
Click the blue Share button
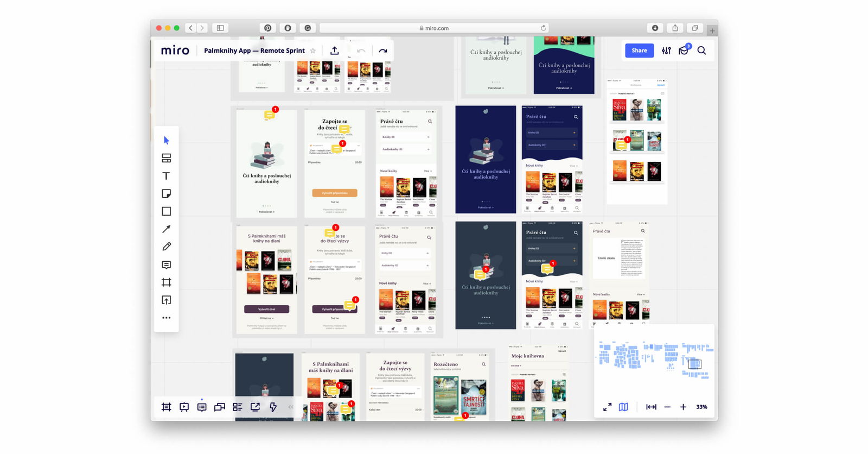click(x=639, y=51)
